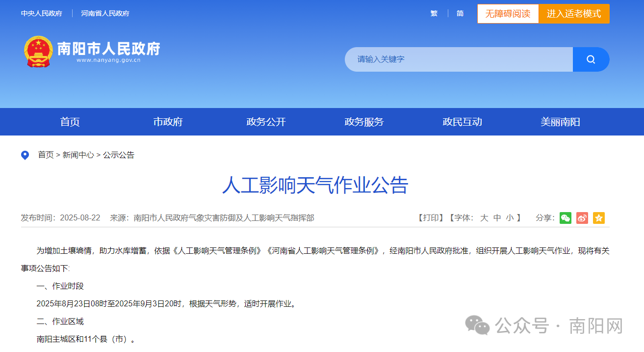
Task: Click the article title 人工影响天气作业公告
Action: pos(315,186)
